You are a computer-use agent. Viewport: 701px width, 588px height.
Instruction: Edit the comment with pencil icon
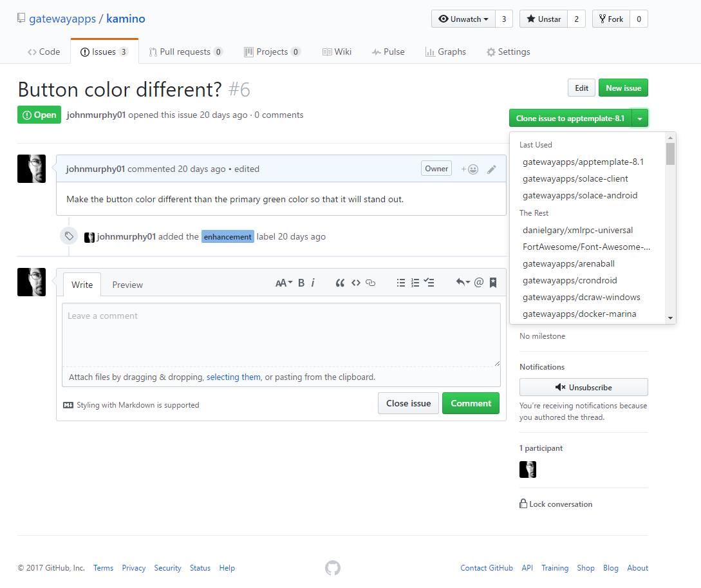[x=491, y=169]
